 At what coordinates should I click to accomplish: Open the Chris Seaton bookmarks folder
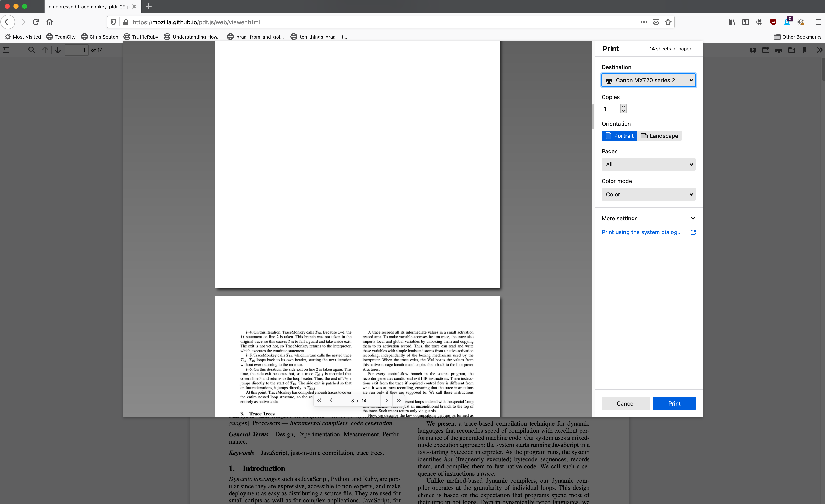(100, 37)
